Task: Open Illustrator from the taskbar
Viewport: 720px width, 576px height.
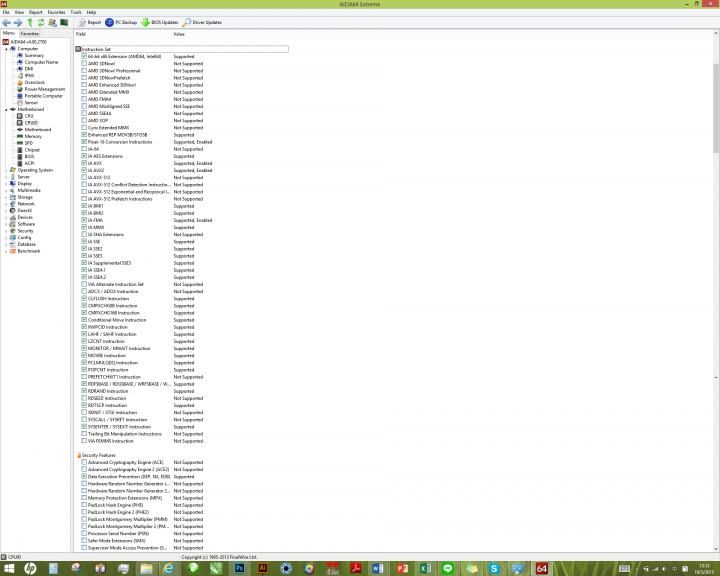Action: 263,568
